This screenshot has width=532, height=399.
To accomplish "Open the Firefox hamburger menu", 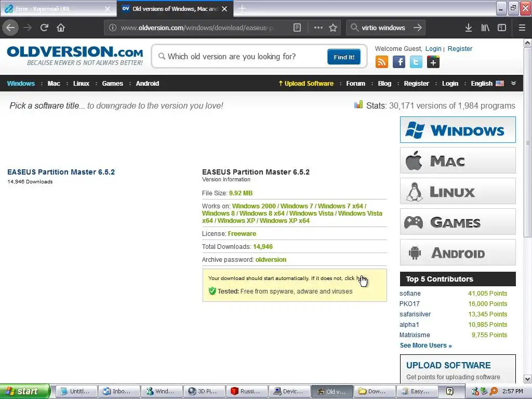I will click(522, 28).
